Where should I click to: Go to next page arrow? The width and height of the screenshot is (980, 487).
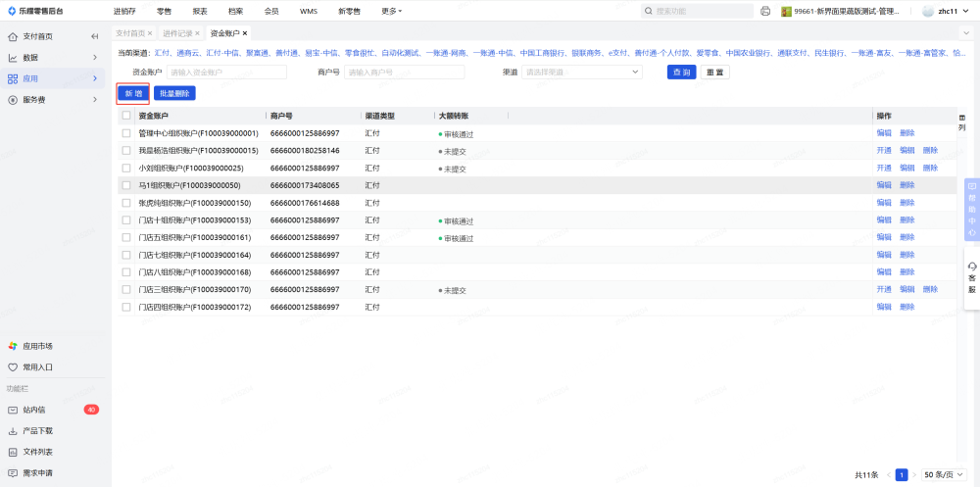(x=914, y=475)
